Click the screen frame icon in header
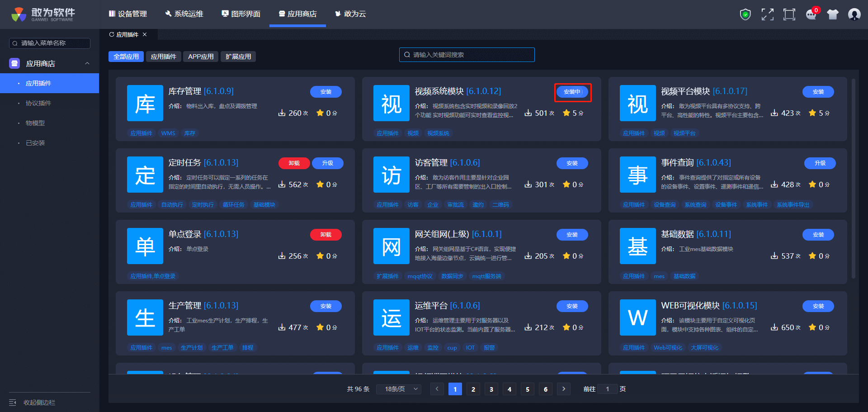The width and height of the screenshot is (868, 412). coord(789,14)
